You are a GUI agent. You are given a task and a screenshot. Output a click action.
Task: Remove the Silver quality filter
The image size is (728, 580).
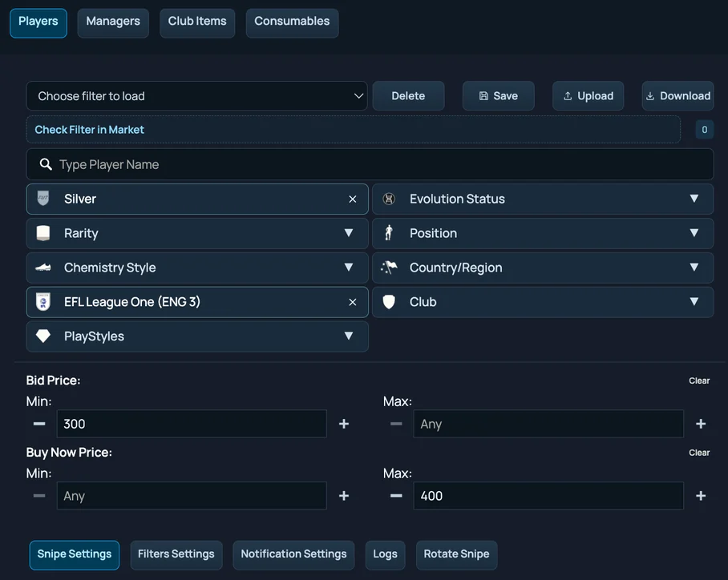353,199
